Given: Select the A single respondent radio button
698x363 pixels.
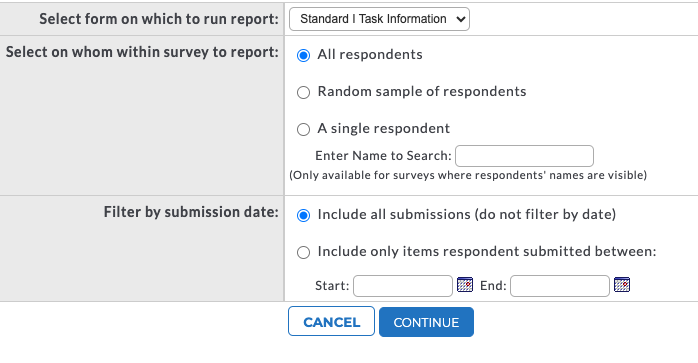Looking at the screenshot, I should click(x=304, y=130).
